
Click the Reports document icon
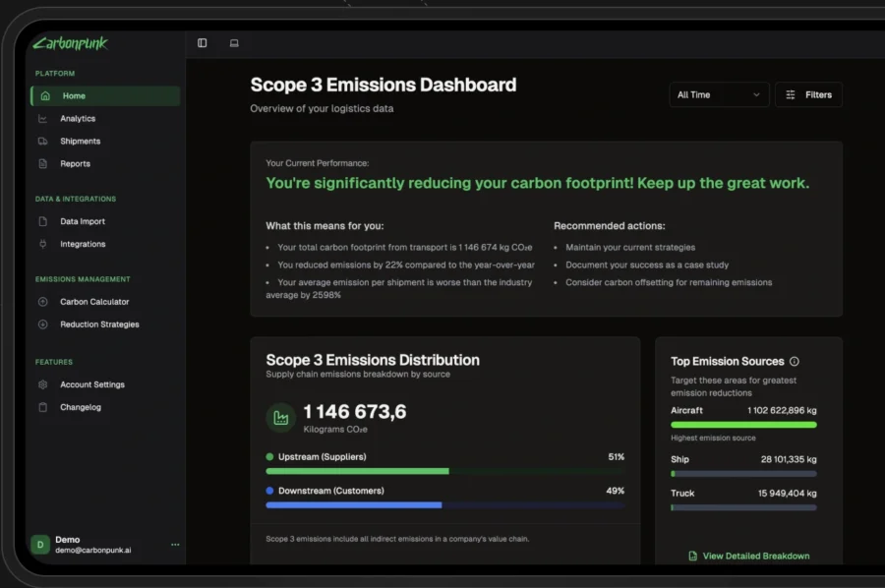43,163
